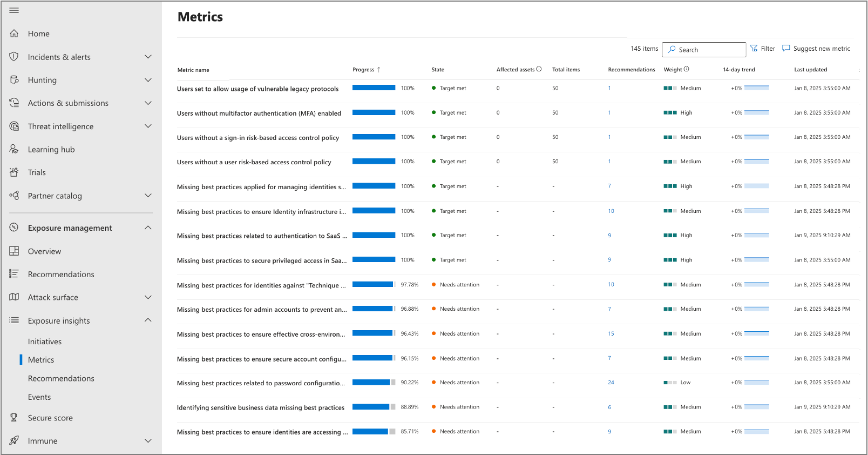This screenshot has width=868, height=455.
Task: Expand the Hunting menu chevron
Action: [148, 80]
